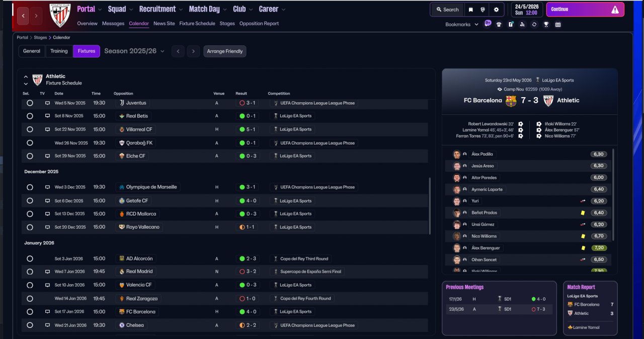Click the yellow card on Beñat Prados row
Image resolution: width=644 pixels, height=339 pixels.
click(583, 213)
